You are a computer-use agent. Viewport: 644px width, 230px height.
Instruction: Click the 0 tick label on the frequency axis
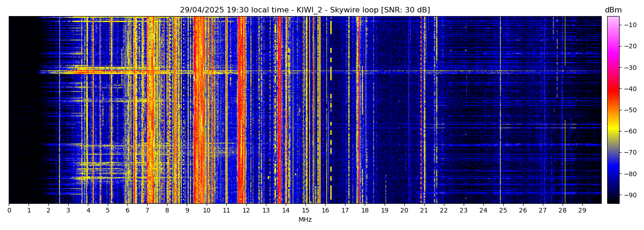coord(9,211)
